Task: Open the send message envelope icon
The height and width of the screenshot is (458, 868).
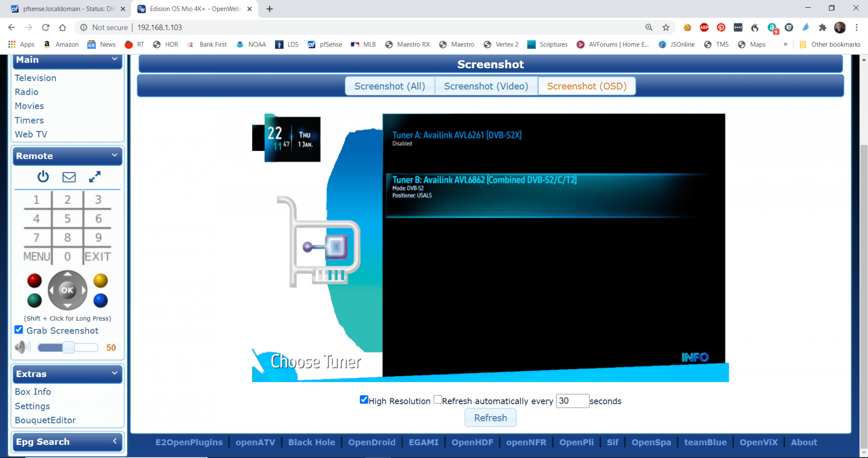Action: tap(69, 177)
